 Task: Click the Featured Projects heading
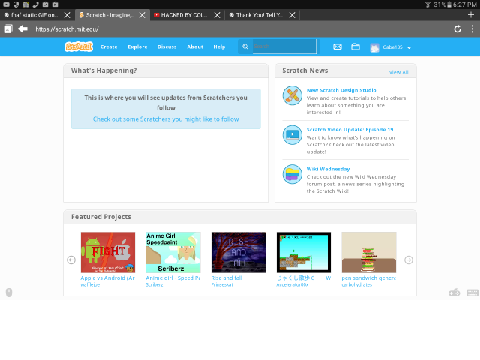pyautogui.click(x=101, y=217)
